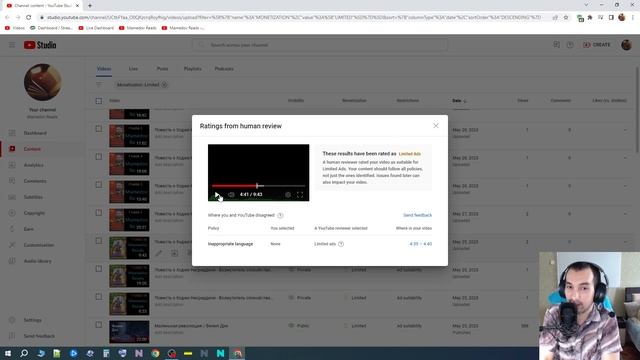Switch to the Live tab
640x360 pixels.
tap(133, 69)
